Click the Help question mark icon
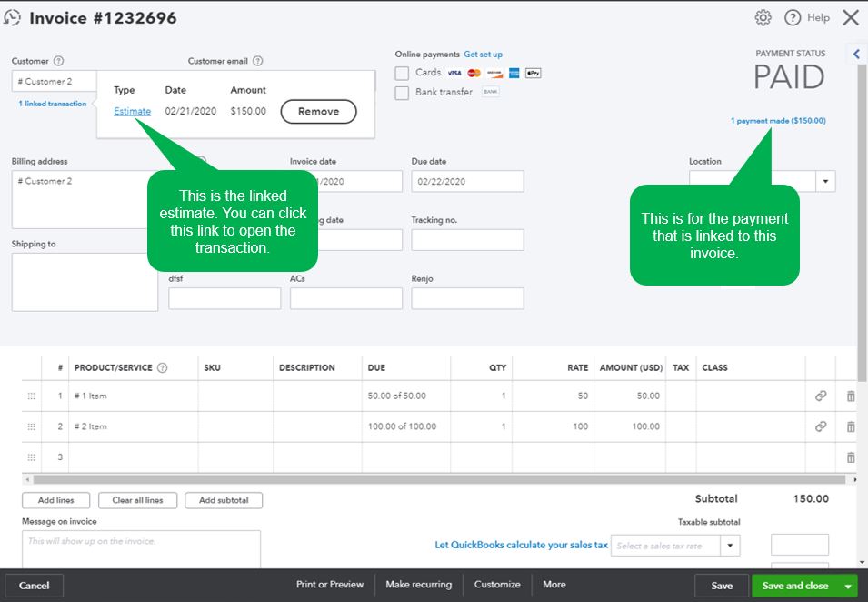 click(x=793, y=17)
